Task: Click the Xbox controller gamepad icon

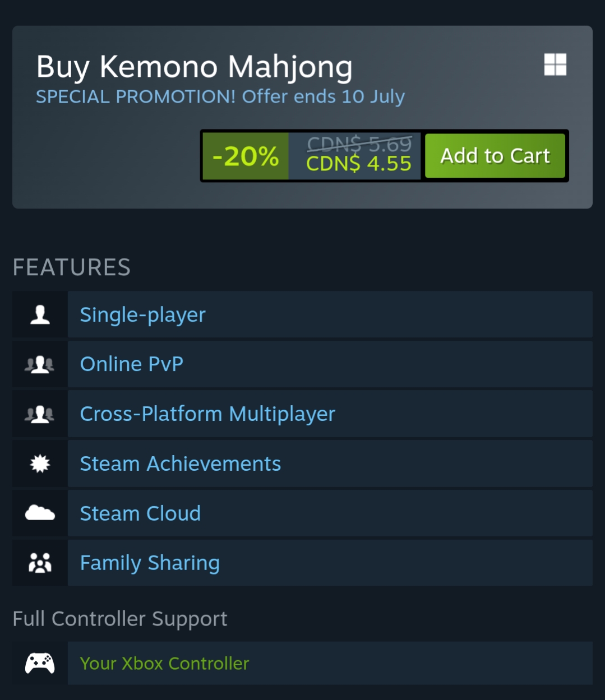Action: [40, 663]
